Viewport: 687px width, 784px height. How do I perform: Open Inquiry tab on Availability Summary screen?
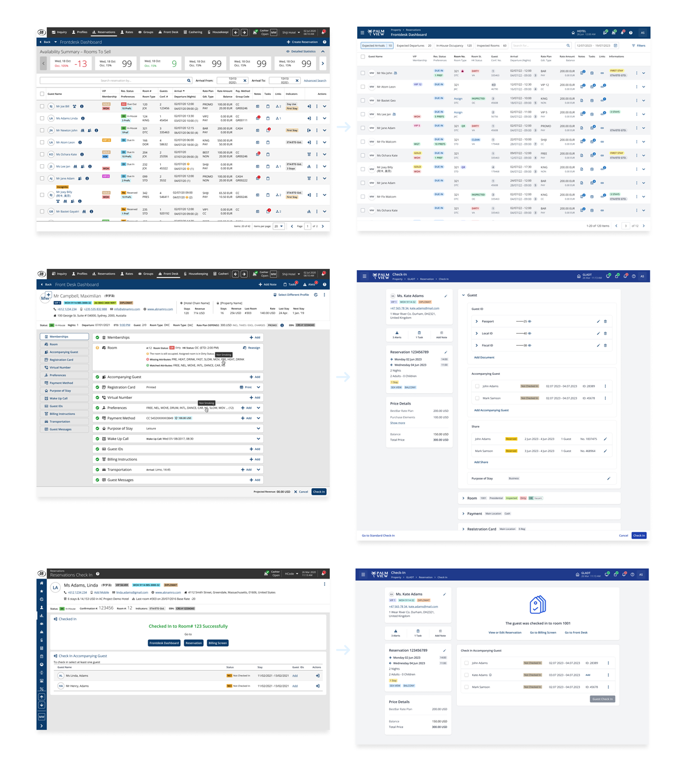(x=60, y=32)
